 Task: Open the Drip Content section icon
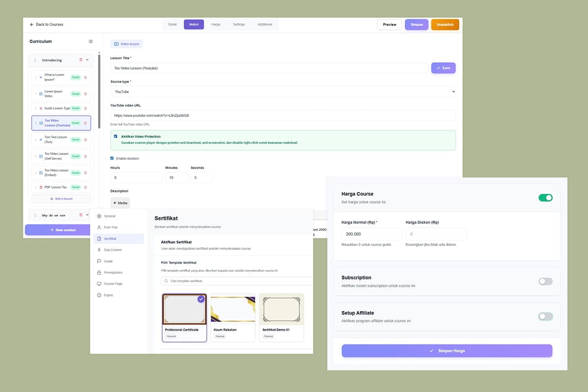click(x=99, y=250)
